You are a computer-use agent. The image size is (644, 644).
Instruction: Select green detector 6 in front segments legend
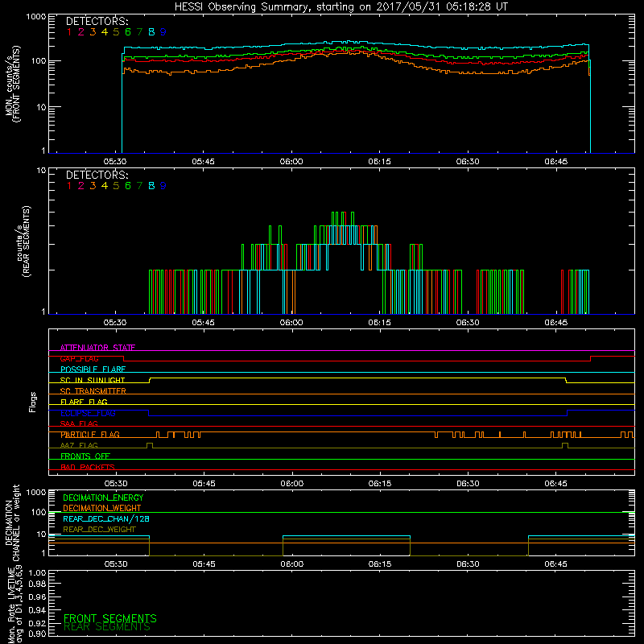(x=128, y=31)
